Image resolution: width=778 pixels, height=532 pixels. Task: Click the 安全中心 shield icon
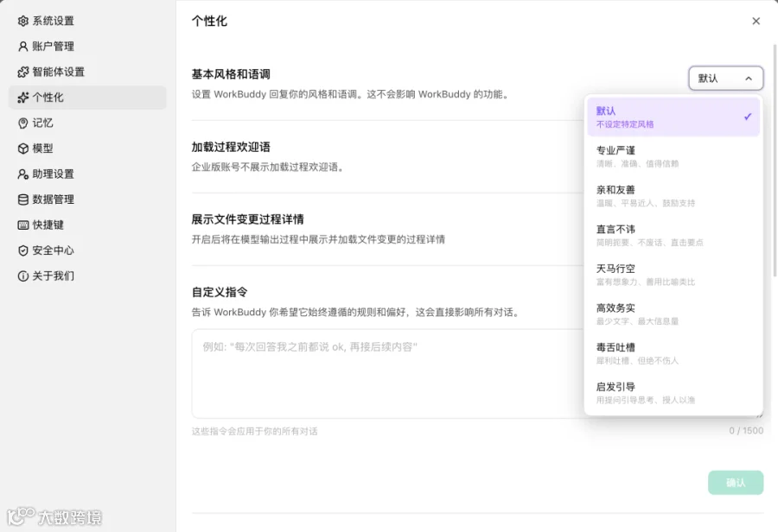click(22, 250)
